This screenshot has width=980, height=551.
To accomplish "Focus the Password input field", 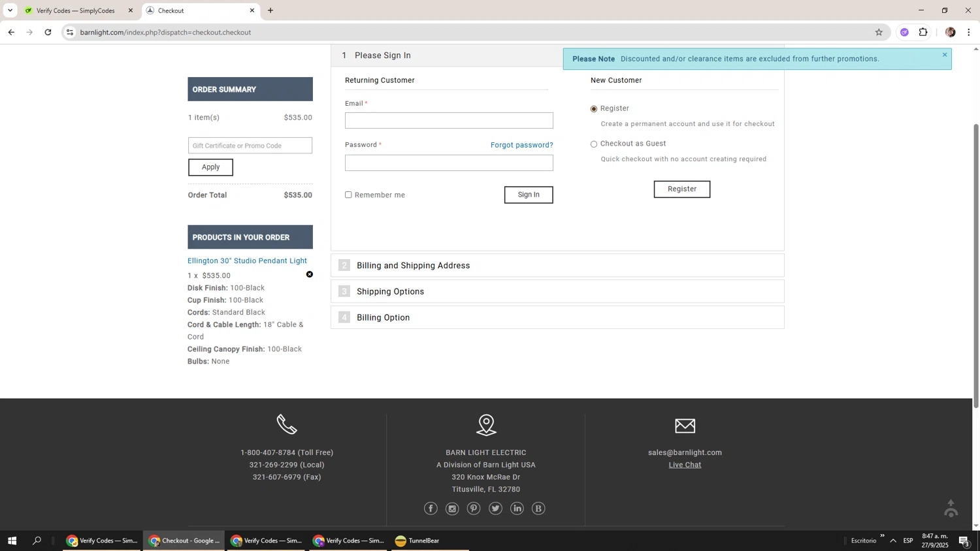I will click(449, 163).
